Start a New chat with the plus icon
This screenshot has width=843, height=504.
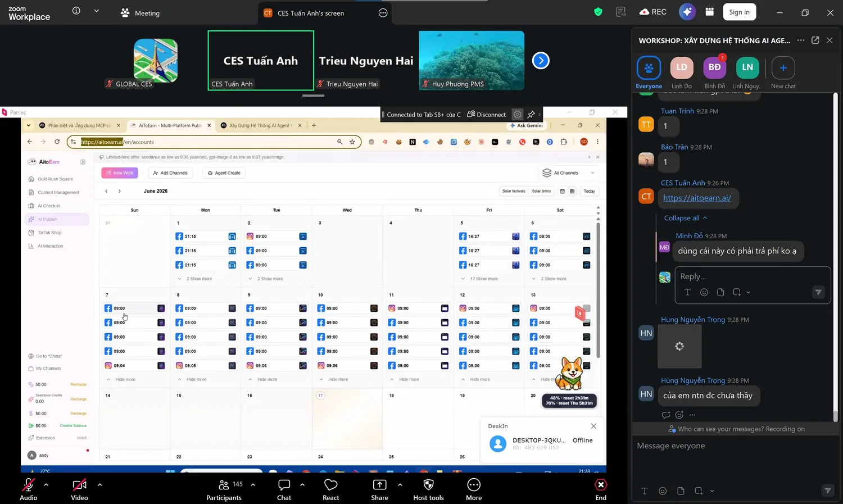pyautogui.click(x=783, y=67)
